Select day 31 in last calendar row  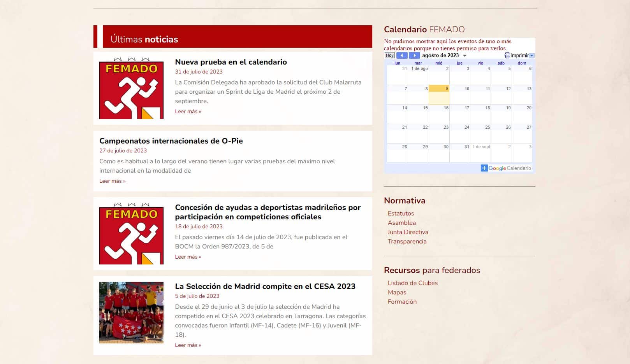tap(460, 153)
